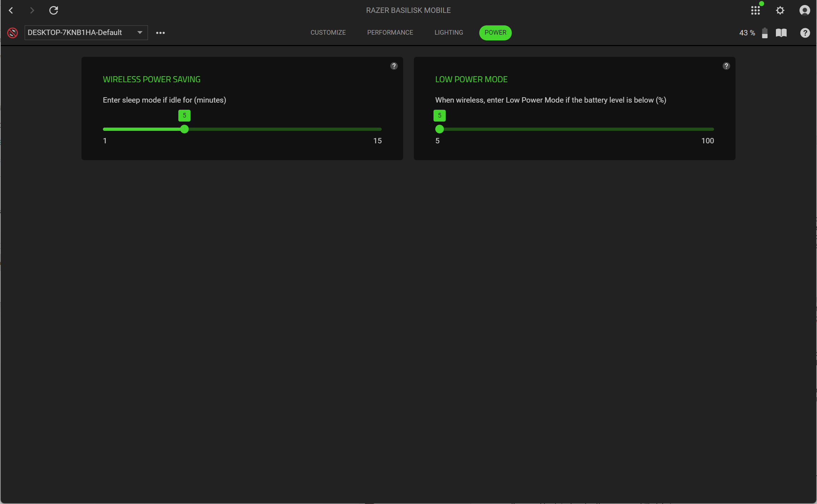Go back with the left arrow

click(x=11, y=10)
